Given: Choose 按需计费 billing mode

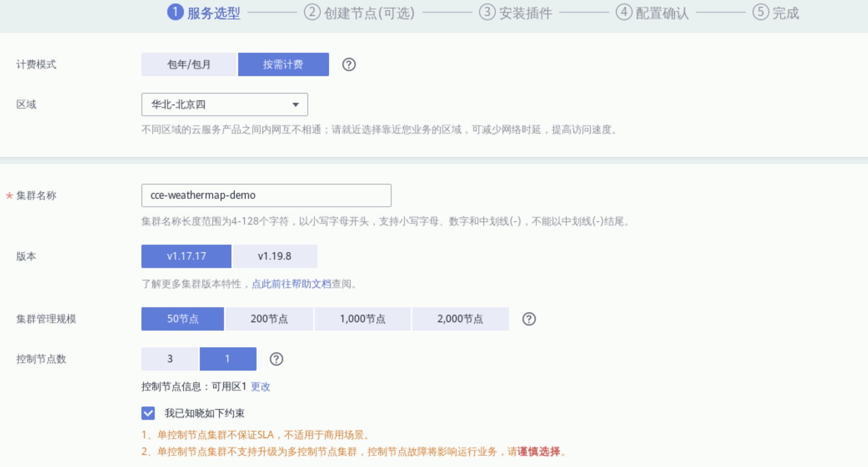Looking at the screenshot, I should pyautogui.click(x=283, y=65).
